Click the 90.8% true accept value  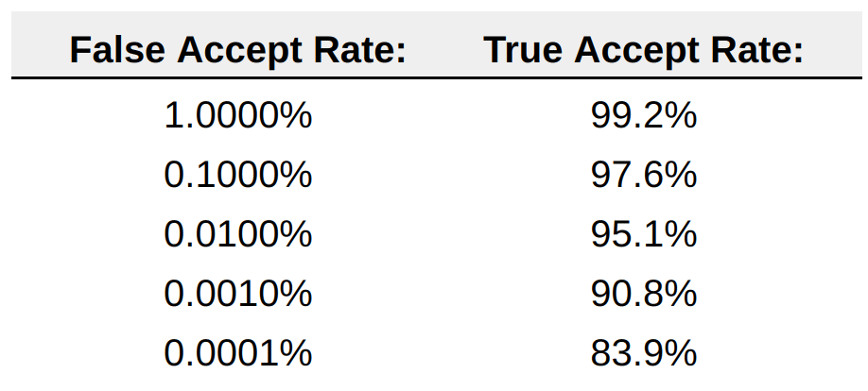(644, 294)
